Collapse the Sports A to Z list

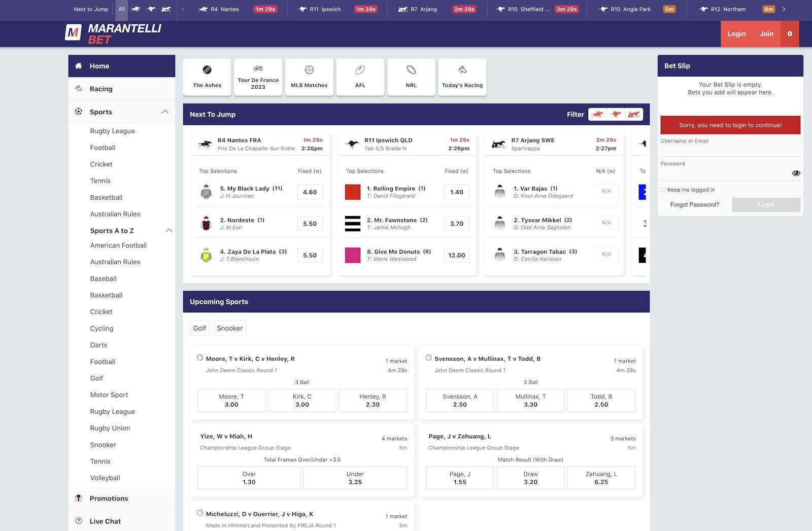point(168,230)
